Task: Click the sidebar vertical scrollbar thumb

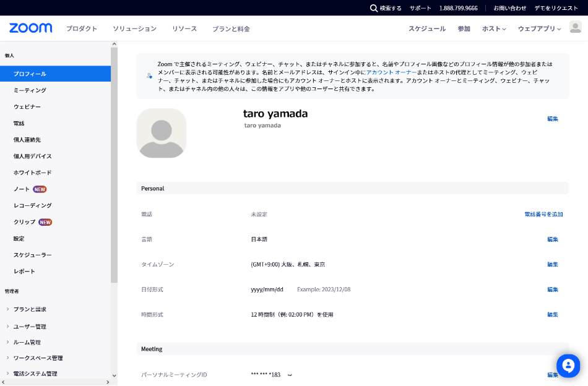Action: point(115,165)
